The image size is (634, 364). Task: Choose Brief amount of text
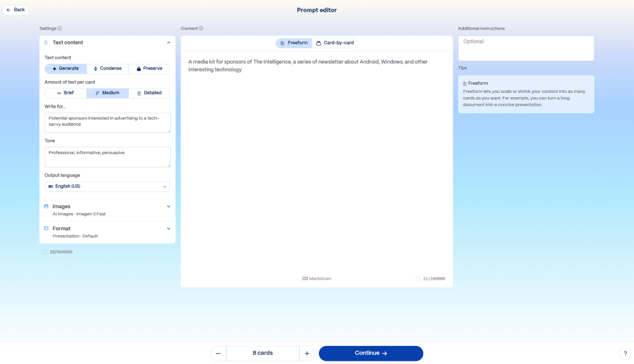(66, 93)
